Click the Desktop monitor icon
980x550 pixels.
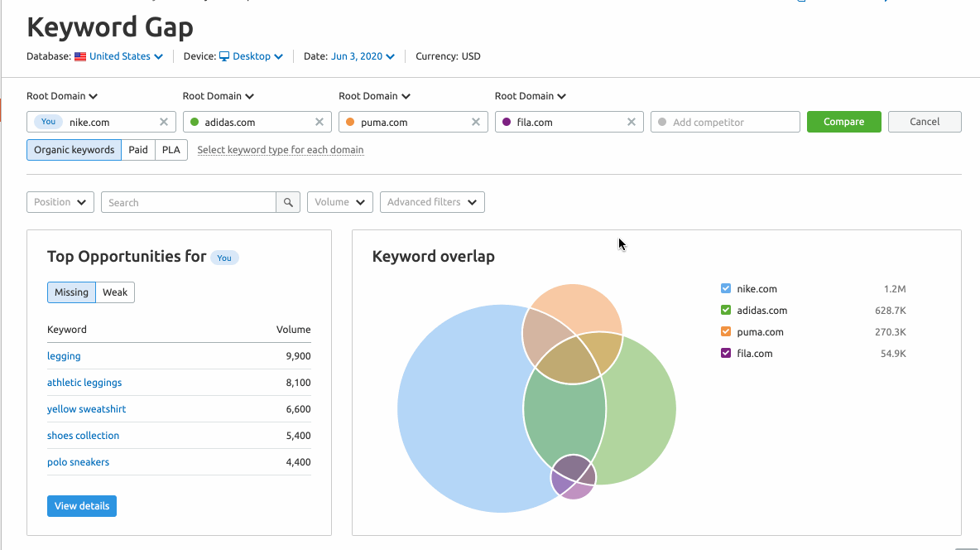click(x=224, y=57)
